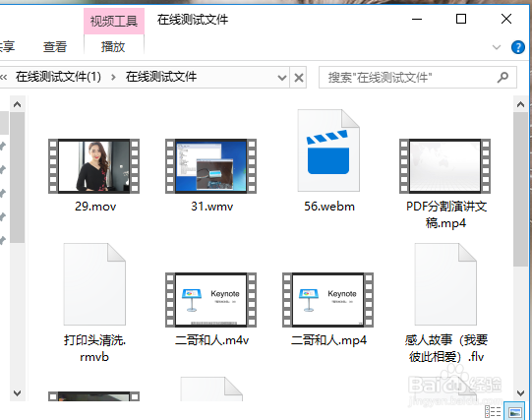Click the 29.mov file name

pyautogui.click(x=95, y=207)
